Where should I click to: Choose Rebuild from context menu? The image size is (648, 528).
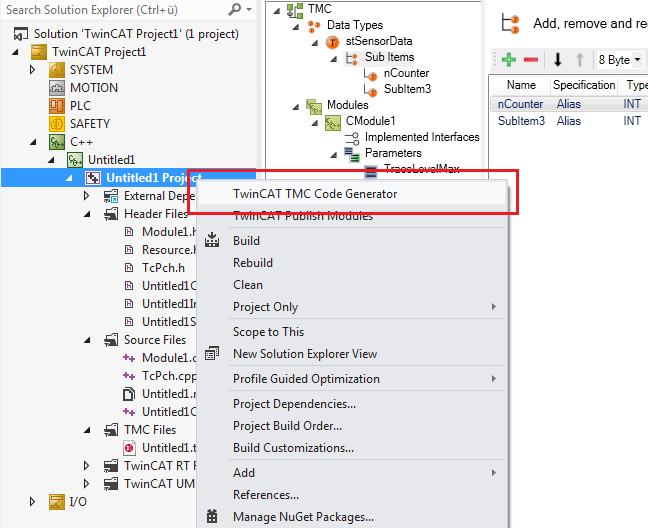351,263
